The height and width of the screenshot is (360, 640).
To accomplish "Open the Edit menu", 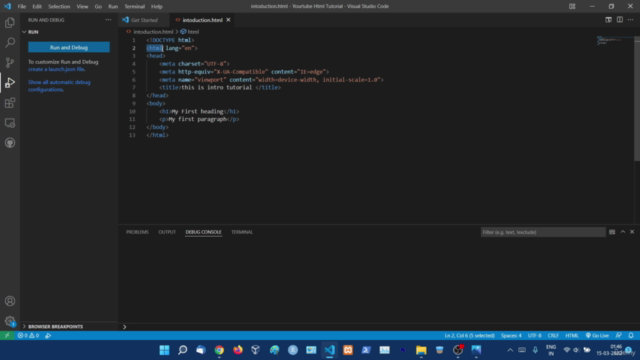I will [x=37, y=6].
